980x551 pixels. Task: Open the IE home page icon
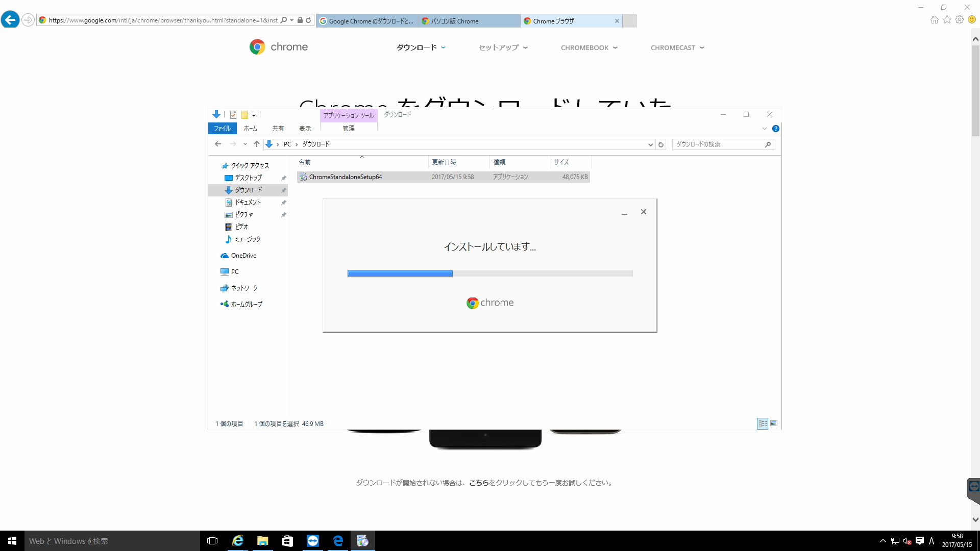tap(935, 19)
